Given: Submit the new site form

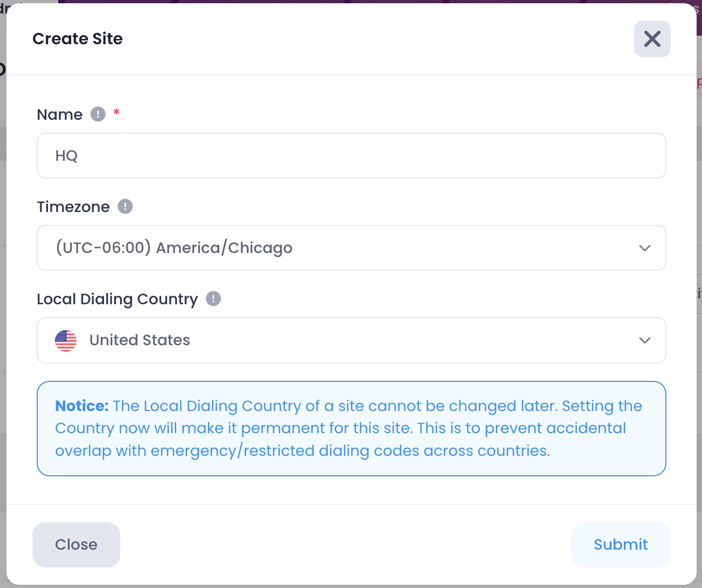Looking at the screenshot, I should 621,544.
